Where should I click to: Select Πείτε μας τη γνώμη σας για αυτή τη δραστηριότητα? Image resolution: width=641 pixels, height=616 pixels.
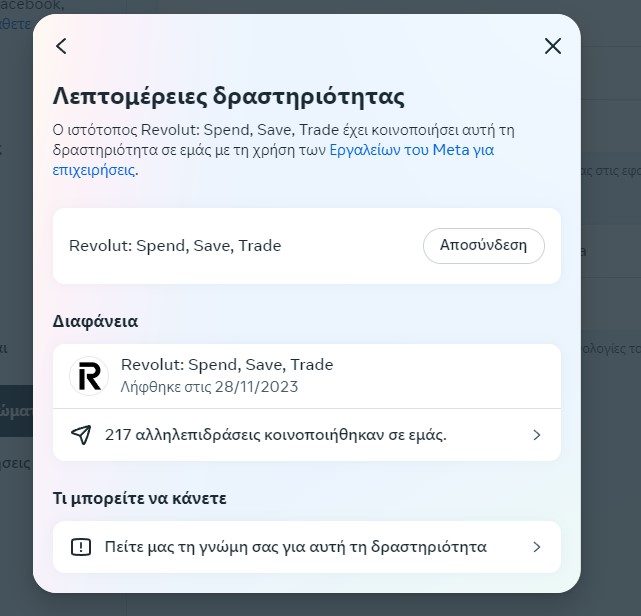coord(295,547)
